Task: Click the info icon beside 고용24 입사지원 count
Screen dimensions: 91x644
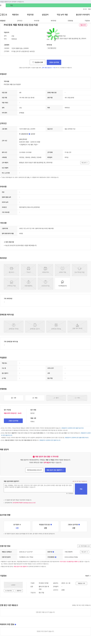Action: click(x=79, y=524)
